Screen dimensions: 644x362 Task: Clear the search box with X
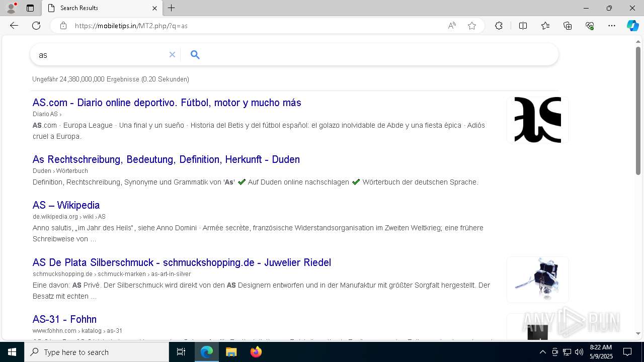click(x=172, y=54)
